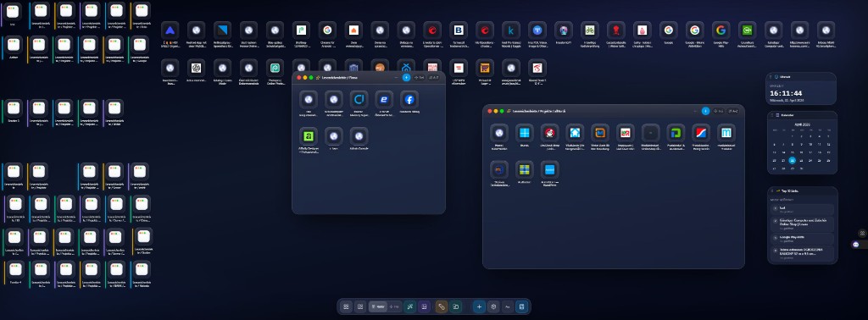Open the red Weber grill bookmark icon
868x320 pixels.
click(616, 30)
